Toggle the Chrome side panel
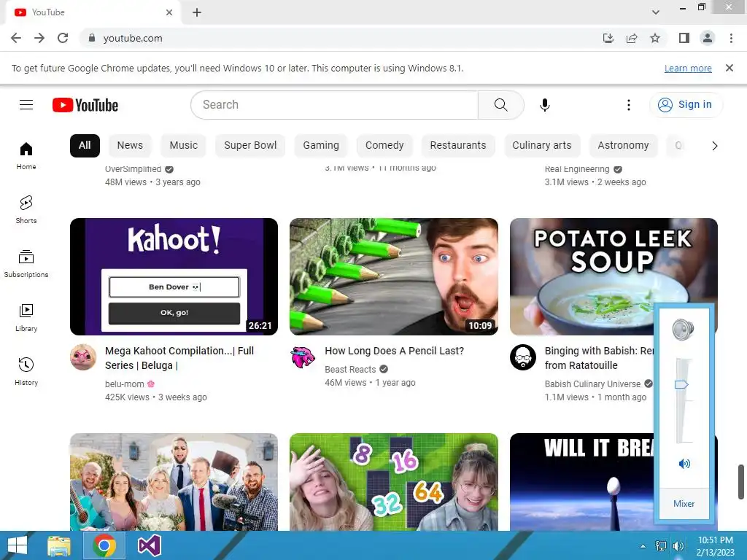 click(x=684, y=38)
